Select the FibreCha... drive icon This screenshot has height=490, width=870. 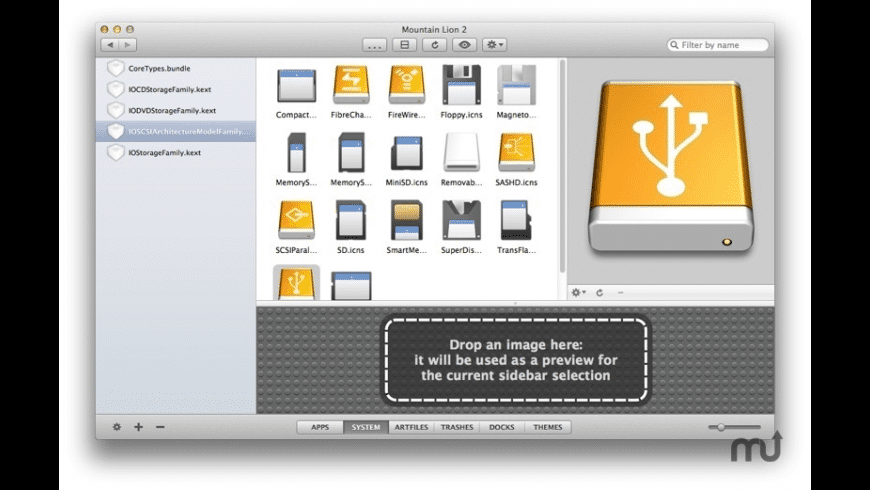[x=351, y=85]
